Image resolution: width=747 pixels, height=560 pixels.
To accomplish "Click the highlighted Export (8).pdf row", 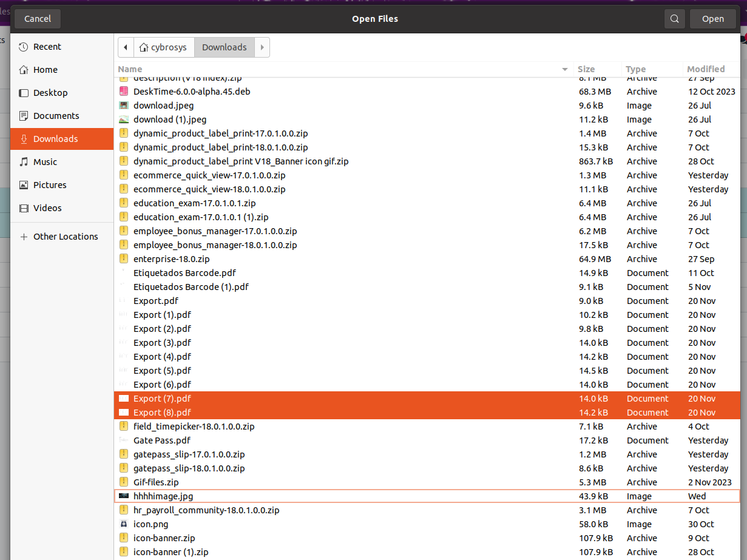I will tap(427, 413).
